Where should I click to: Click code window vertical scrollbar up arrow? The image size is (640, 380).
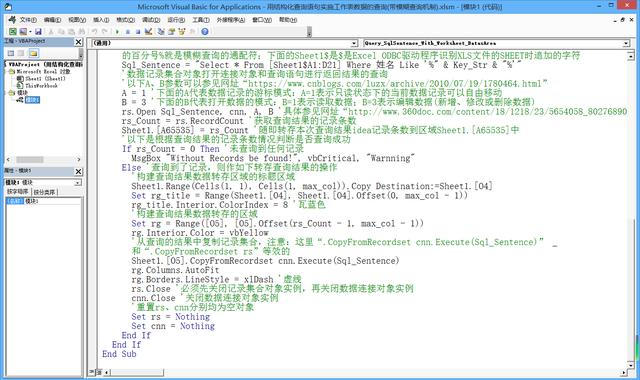631,55
